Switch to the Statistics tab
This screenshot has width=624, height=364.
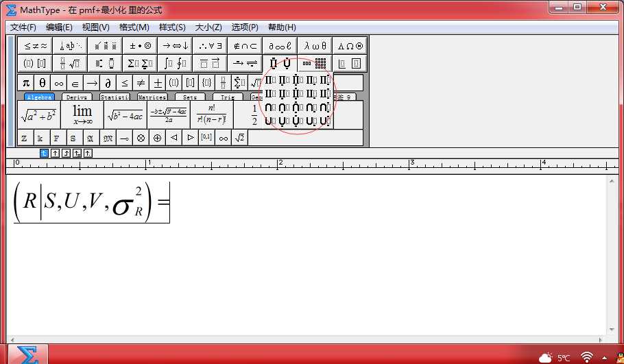(x=115, y=97)
